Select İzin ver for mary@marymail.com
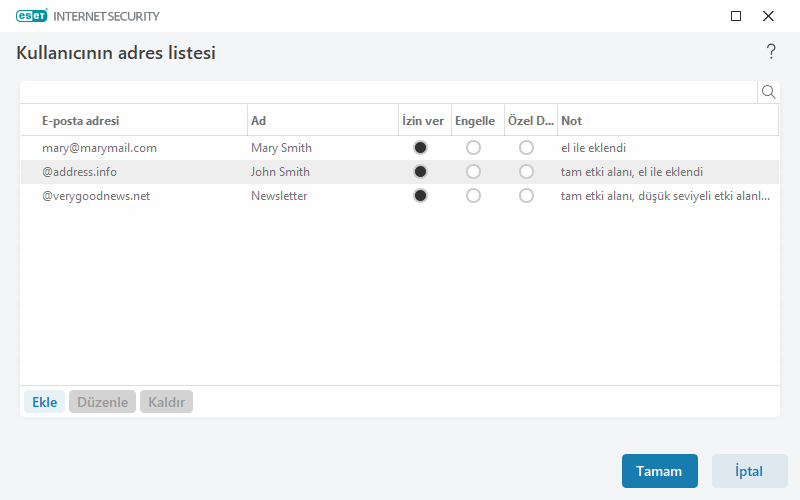Image resolution: width=800 pixels, height=500 pixels. [420, 148]
